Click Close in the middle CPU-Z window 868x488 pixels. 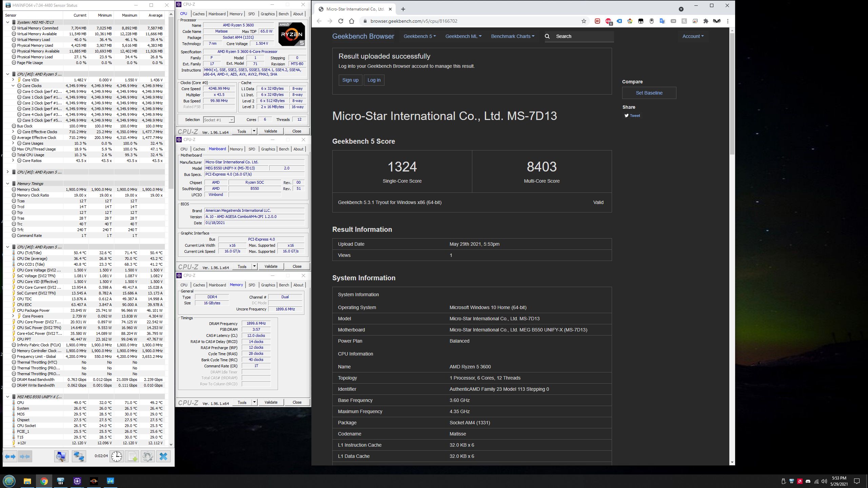pos(297,266)
